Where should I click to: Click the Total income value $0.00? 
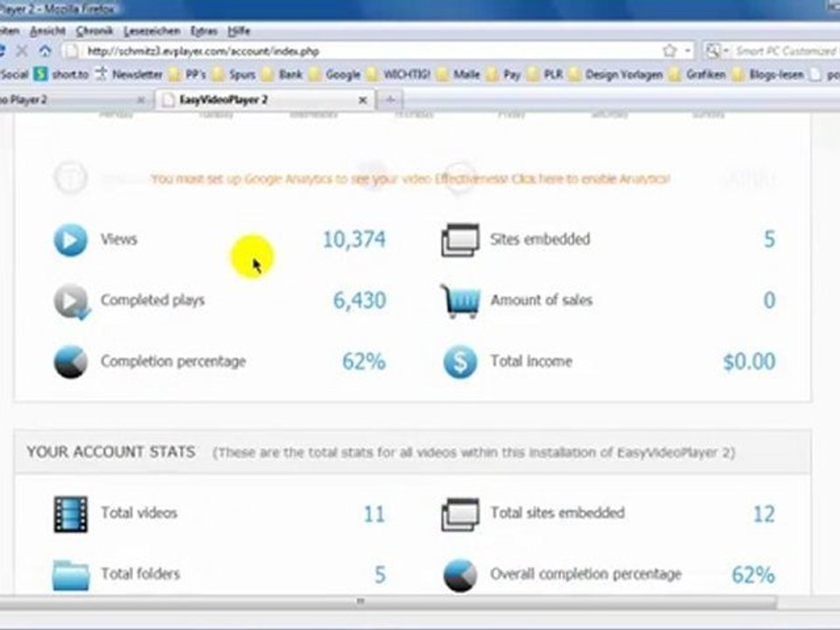point(749,361)
